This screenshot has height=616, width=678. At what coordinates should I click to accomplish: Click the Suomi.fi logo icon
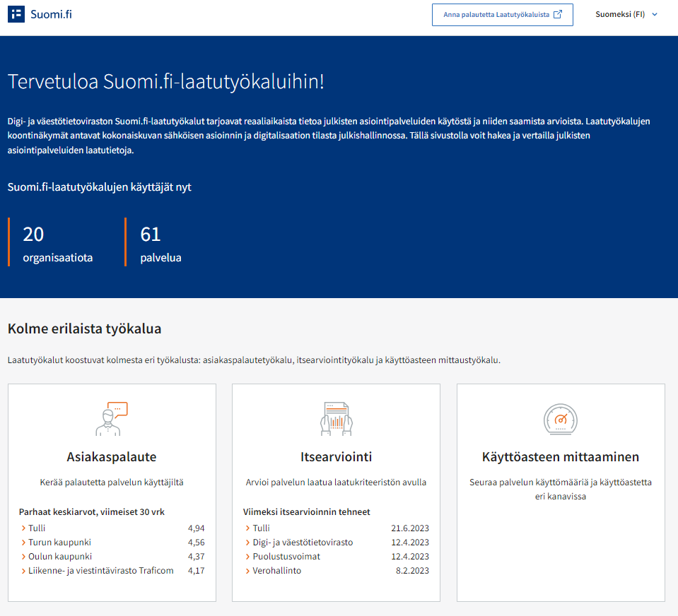[x=16, y=13]
